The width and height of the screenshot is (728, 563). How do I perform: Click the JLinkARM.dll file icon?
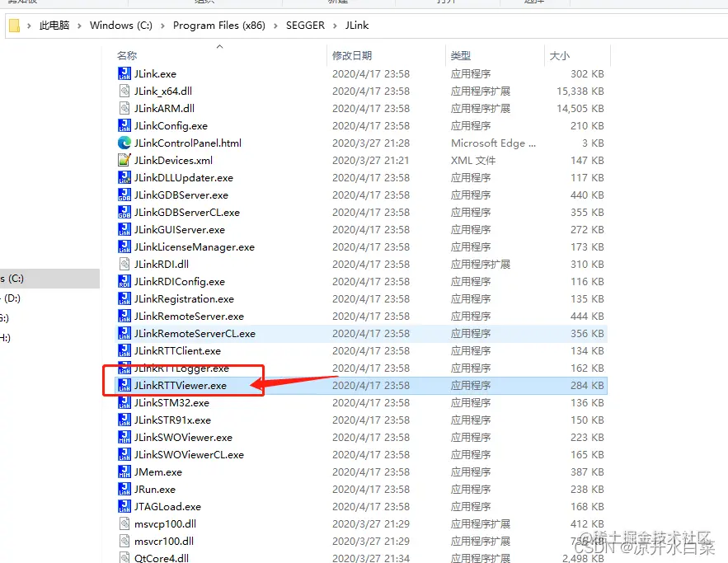[x=124, y=108]
